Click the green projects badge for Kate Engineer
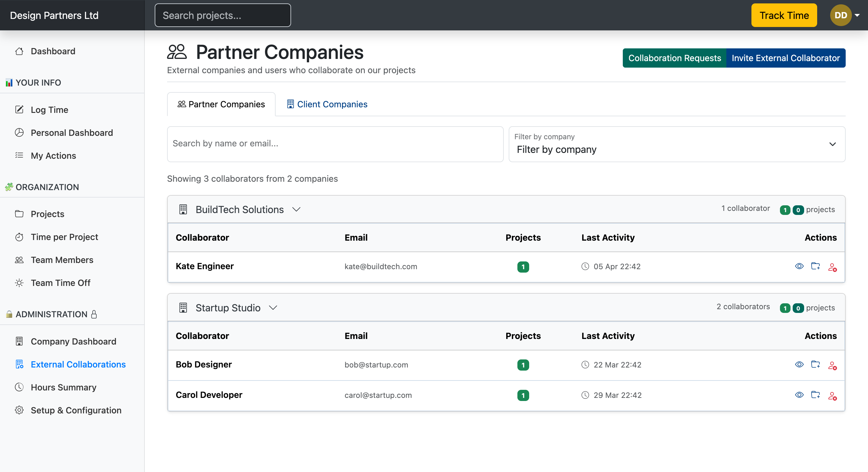This screenshot has height=472, width=868. 523,267
